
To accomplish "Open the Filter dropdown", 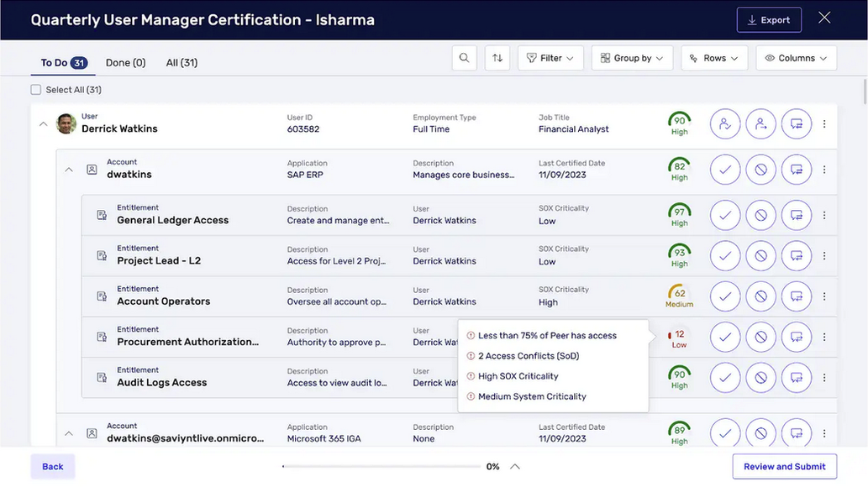I will pos(550,58).
